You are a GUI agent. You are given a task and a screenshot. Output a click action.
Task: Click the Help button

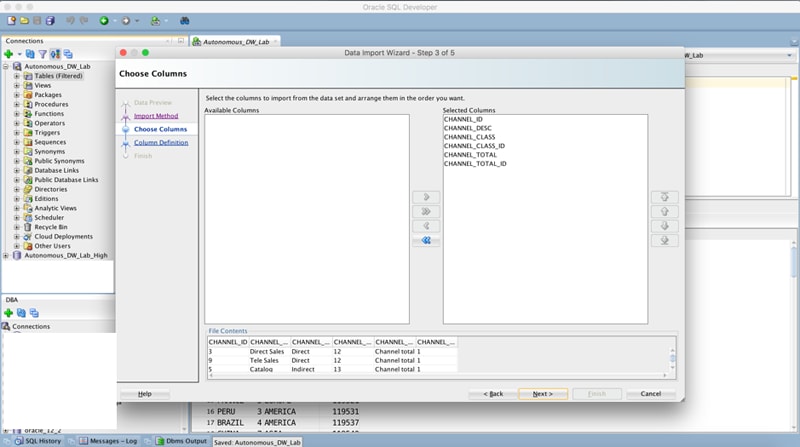[x=144, y=393]
